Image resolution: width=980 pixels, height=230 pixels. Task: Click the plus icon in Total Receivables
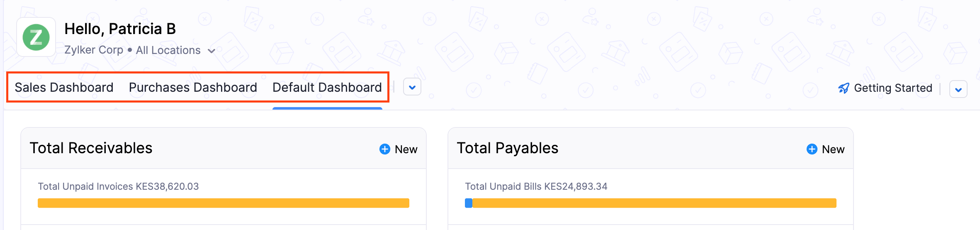pyautogui.click(x=385, y=149)
